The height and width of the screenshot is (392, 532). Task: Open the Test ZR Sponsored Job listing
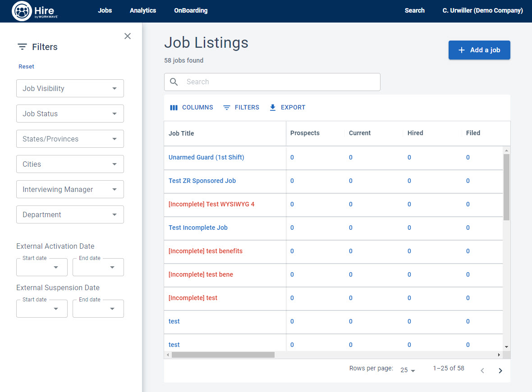(x=202, y=181)
